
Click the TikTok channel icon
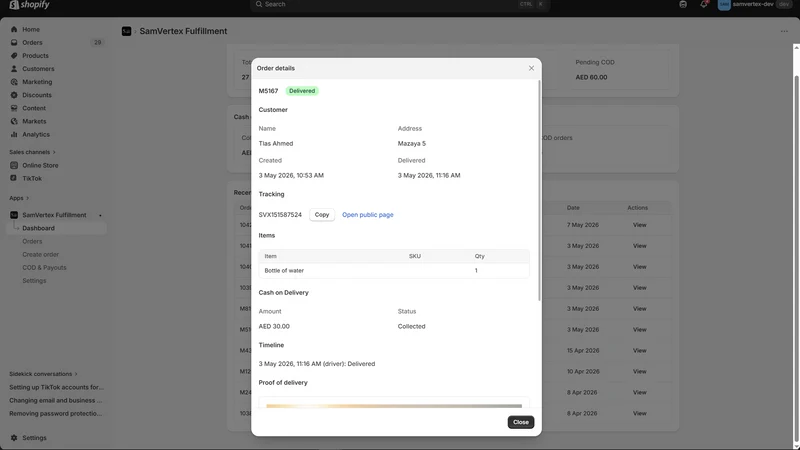tap(14, 178)
